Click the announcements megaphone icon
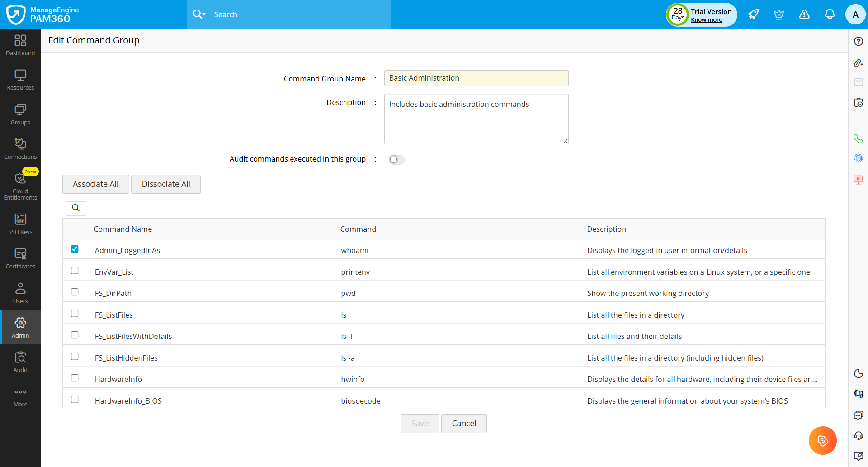The image size is (868, 467). tap(859, 394)
